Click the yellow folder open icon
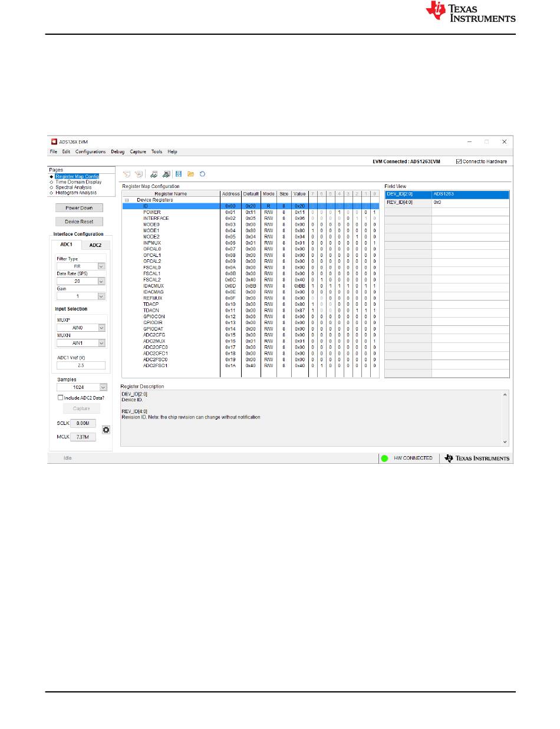560x729 pixels. [190, 174]
